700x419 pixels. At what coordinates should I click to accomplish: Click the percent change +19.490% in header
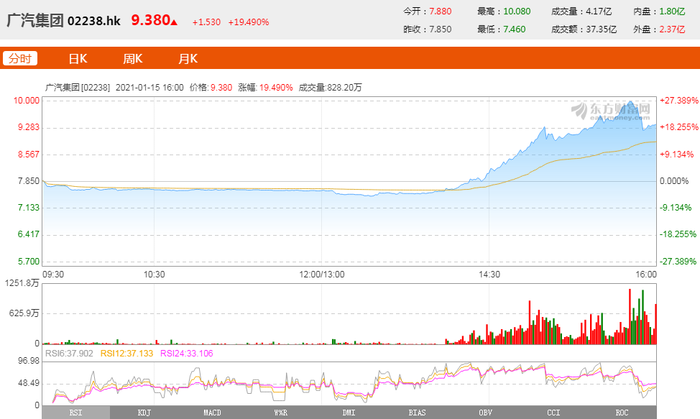(x=249, y=22)
